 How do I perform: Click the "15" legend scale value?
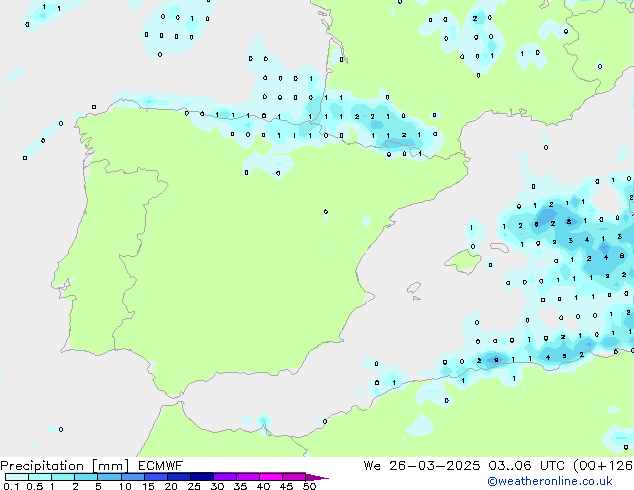(x=148, y=486)
